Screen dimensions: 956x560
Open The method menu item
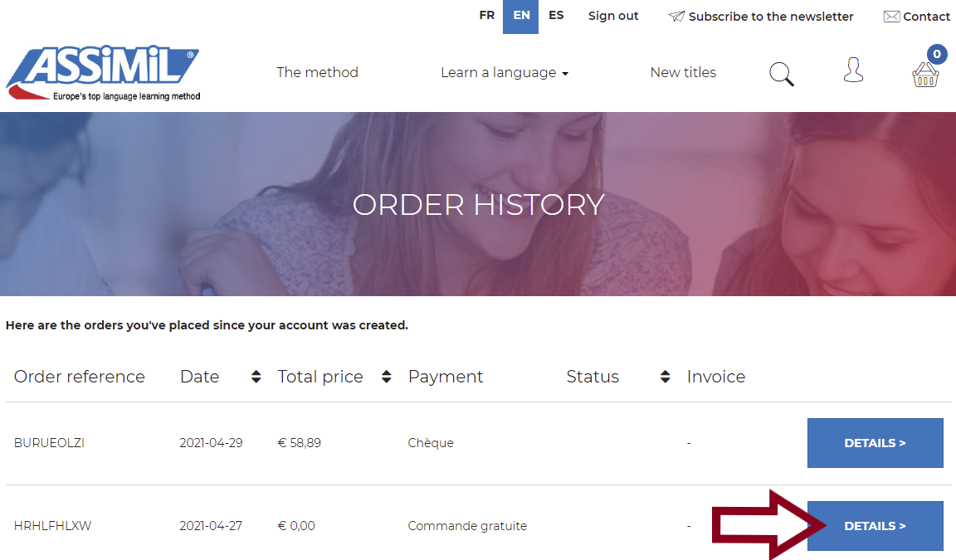tap(317, 73)
